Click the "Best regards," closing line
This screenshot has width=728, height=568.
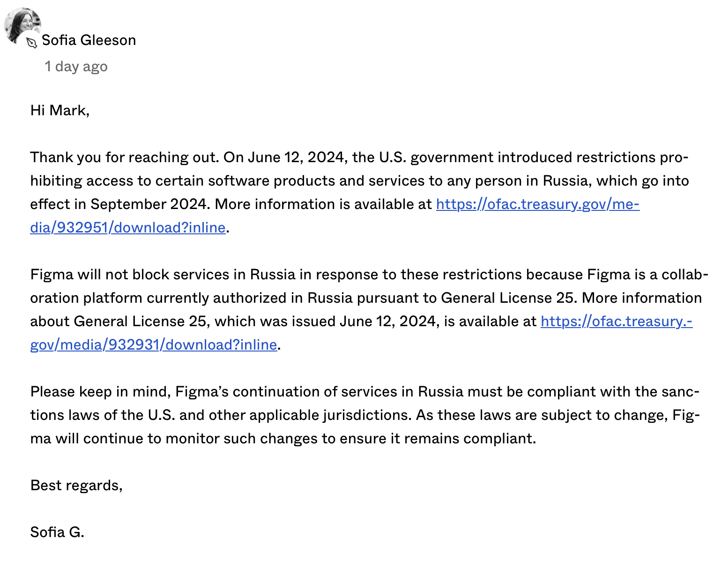click(x=76, y=486)
